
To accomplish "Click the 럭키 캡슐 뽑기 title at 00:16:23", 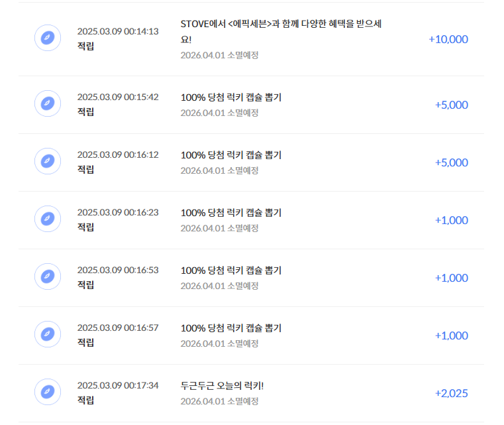I will tap(230, 212).
